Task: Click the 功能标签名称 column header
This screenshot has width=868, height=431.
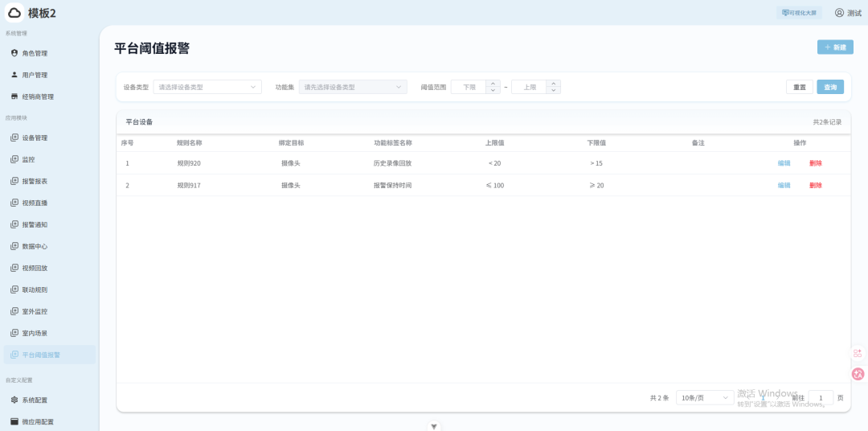Action: click(x=392, y=142)
